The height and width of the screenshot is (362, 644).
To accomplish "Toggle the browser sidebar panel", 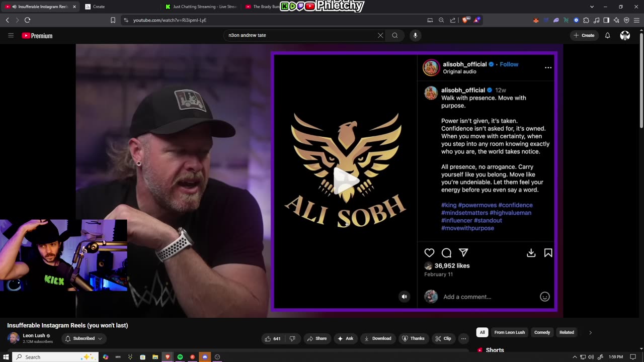I will click(606, 20).
